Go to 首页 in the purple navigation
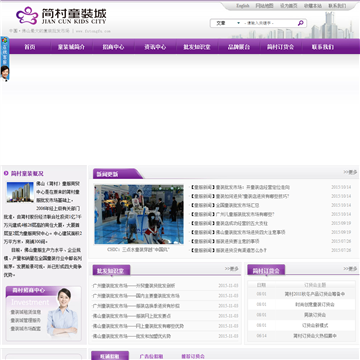 tap(30, 47)
